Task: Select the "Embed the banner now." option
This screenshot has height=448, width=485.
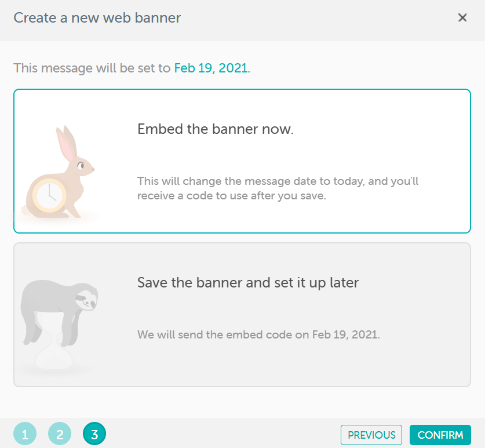Action: click(x=216, y=129)
